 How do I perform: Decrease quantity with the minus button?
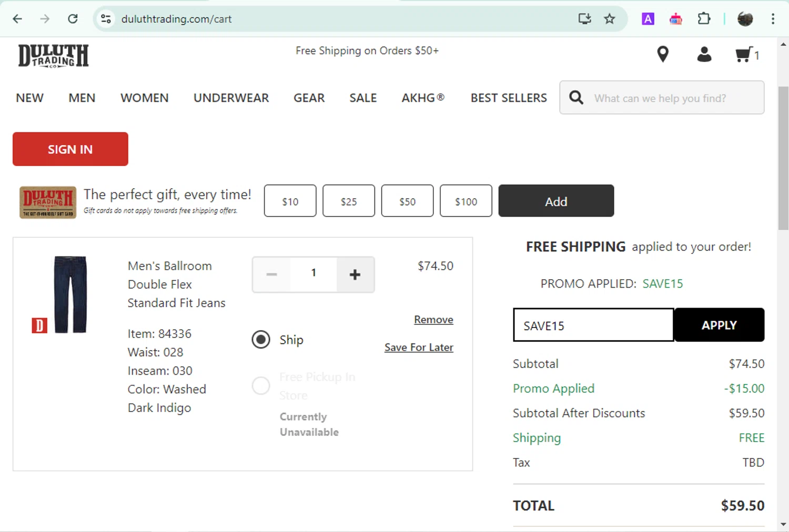[271, 274]
